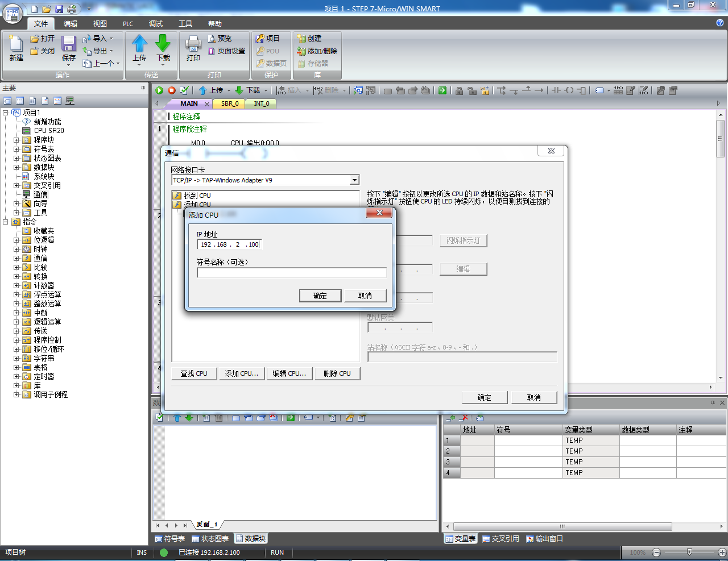Click the compile icon in editor toolbar

click(184, 90)
